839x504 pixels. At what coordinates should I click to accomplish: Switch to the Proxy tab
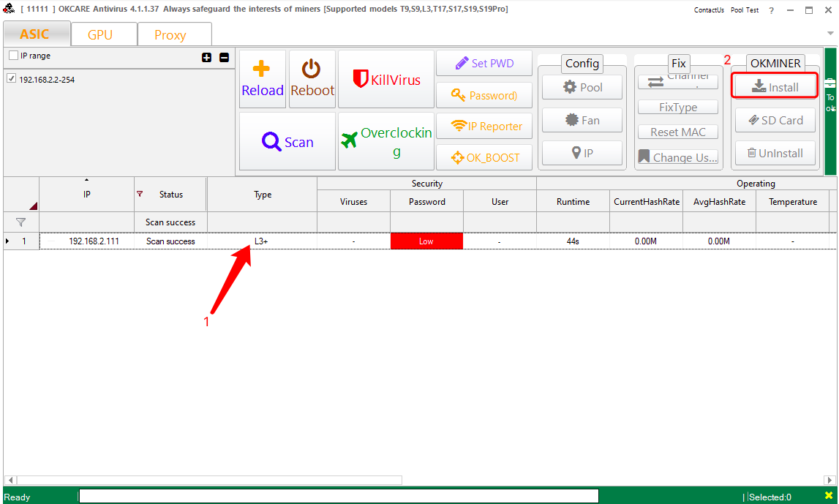(170, 34)
